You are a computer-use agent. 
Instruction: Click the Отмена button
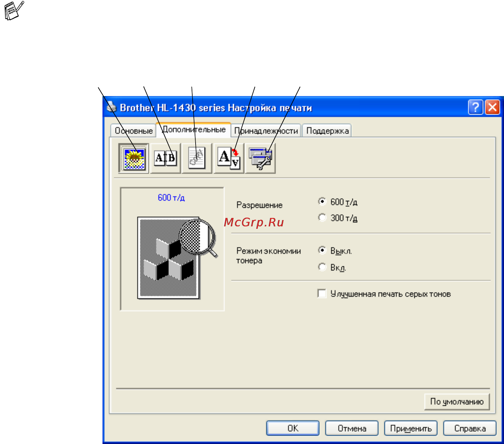click(352, 428)
